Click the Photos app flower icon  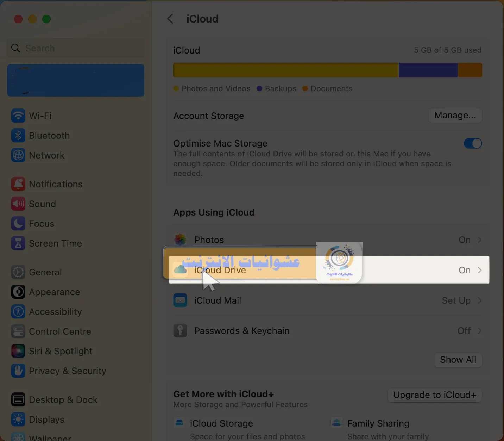(x=180, y=240)
